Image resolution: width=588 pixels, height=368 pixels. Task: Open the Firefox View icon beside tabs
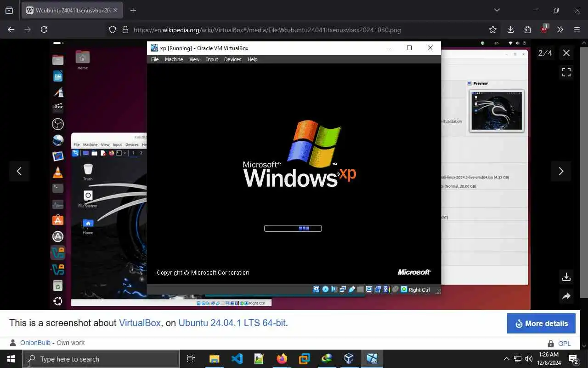coord(9,10)
